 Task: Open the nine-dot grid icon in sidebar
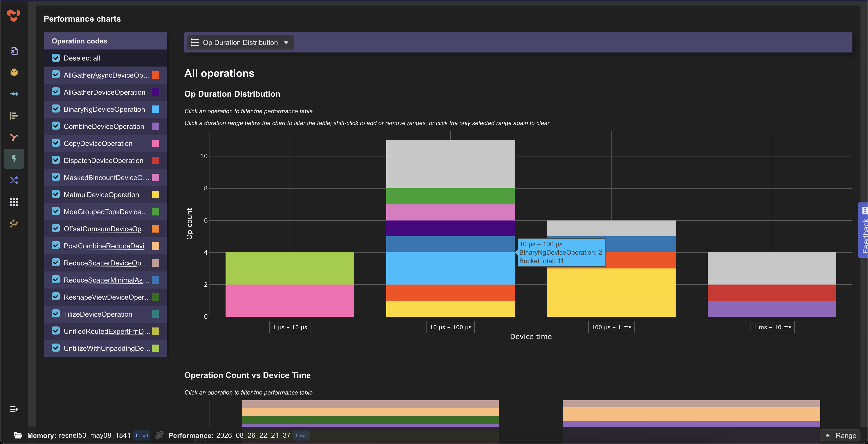coord(14,202)
